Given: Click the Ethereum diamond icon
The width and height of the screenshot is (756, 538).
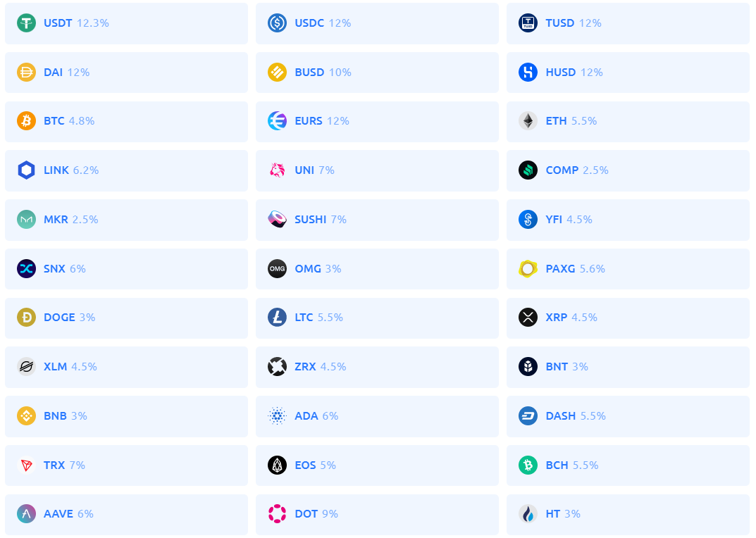Looking at the screenshot, I should [528, 120].
